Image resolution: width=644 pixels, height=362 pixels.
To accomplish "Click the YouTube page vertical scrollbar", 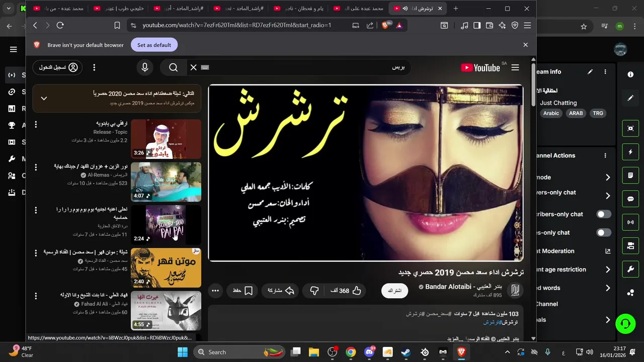I will tap(533, 85).
